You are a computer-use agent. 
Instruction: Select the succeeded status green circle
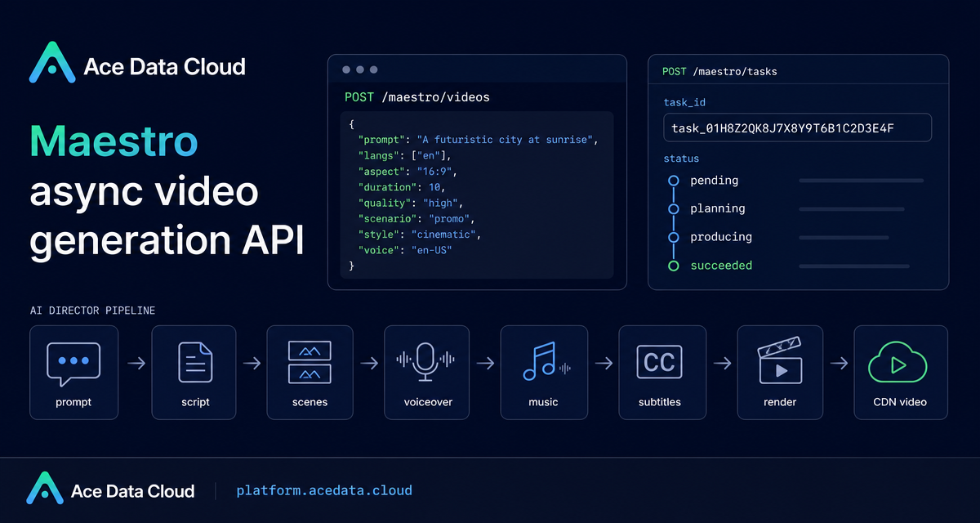pyautogui.click(x=674, y=266)
